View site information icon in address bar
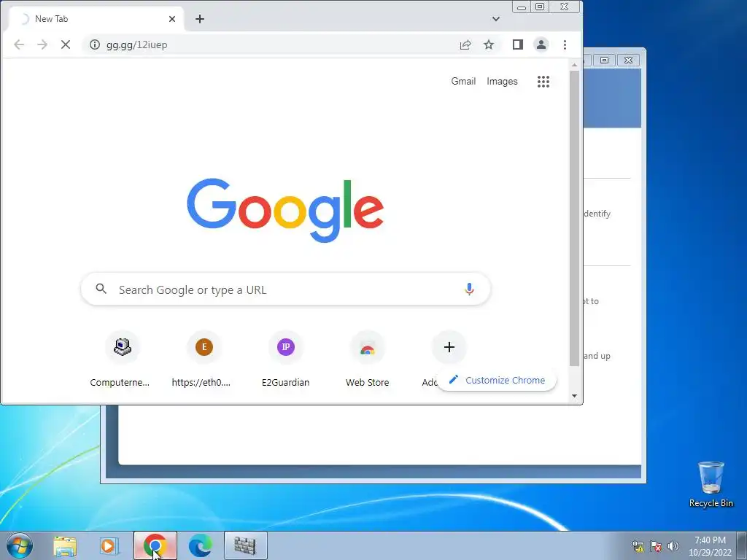The height and width of the screenshot is (560, 747). (95, 44)
